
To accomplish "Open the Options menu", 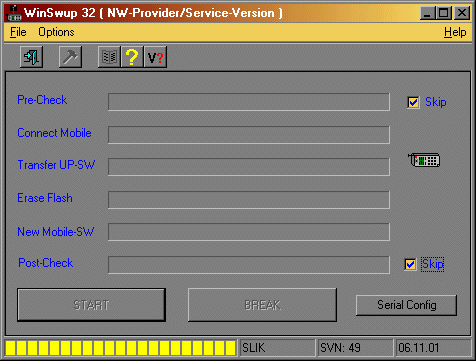I will [x=56, y=32].
